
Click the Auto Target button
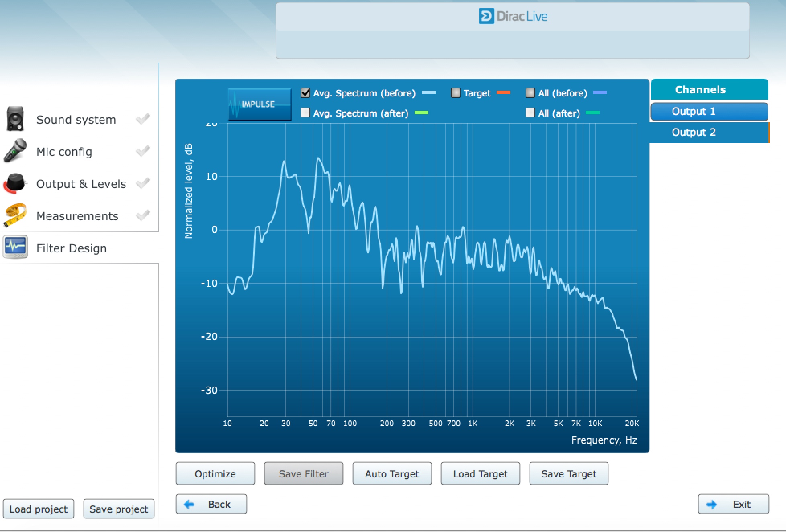point(392,474)
